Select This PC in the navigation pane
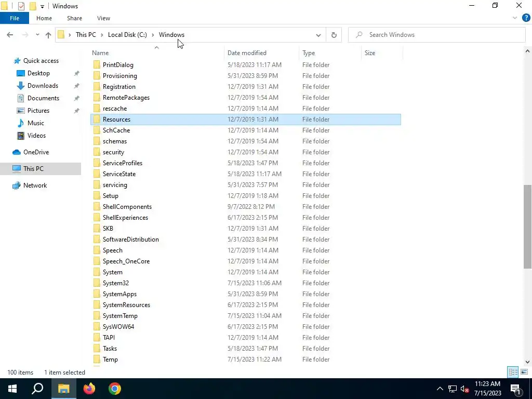Image resolution: width=532 pixels, height=399 pixels. click(33, 169)
